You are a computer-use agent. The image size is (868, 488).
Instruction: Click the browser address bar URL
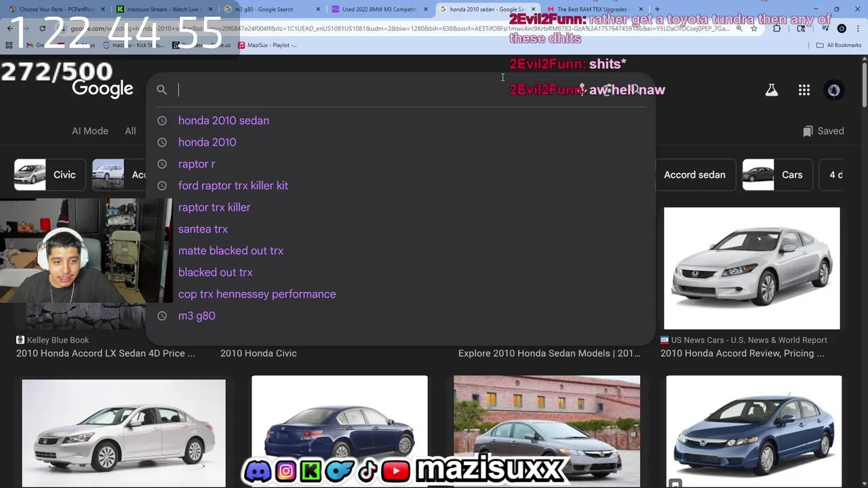tap(400, 28)
